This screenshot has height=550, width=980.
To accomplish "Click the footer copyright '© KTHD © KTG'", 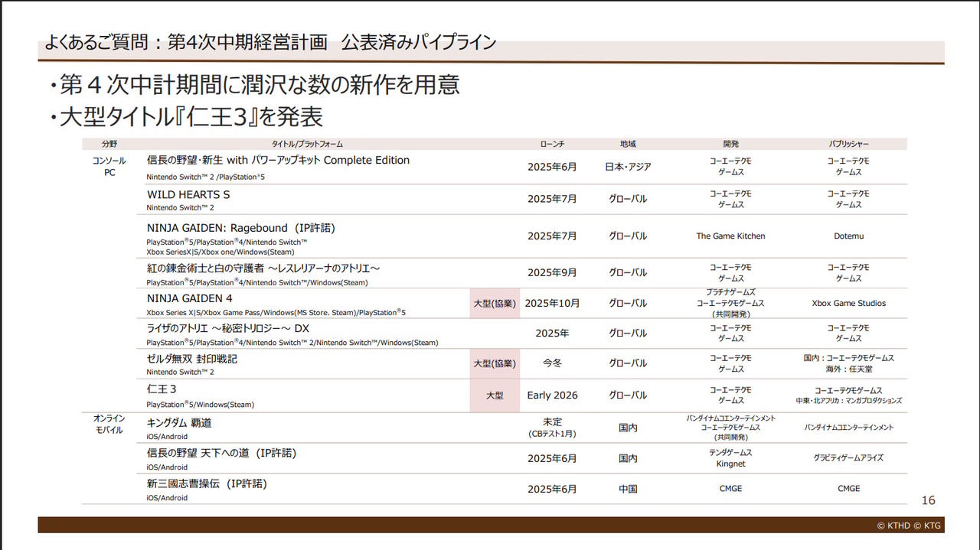I will (910, 526).
